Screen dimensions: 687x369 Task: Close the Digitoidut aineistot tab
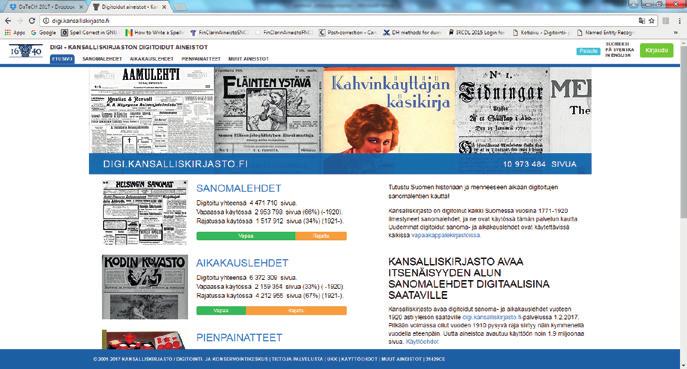164,7
